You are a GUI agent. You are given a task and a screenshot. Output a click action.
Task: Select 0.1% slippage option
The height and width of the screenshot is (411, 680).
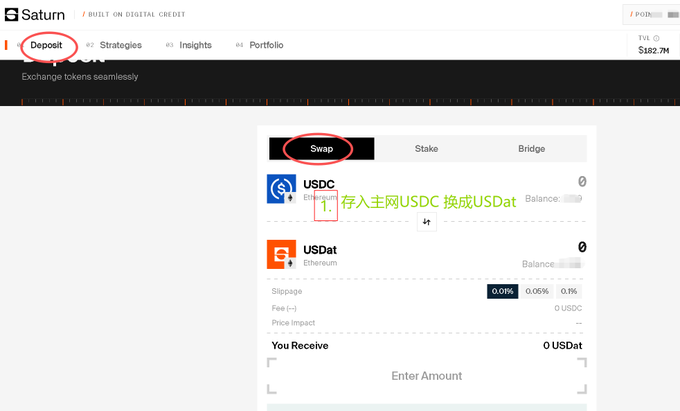click(569, 291)
